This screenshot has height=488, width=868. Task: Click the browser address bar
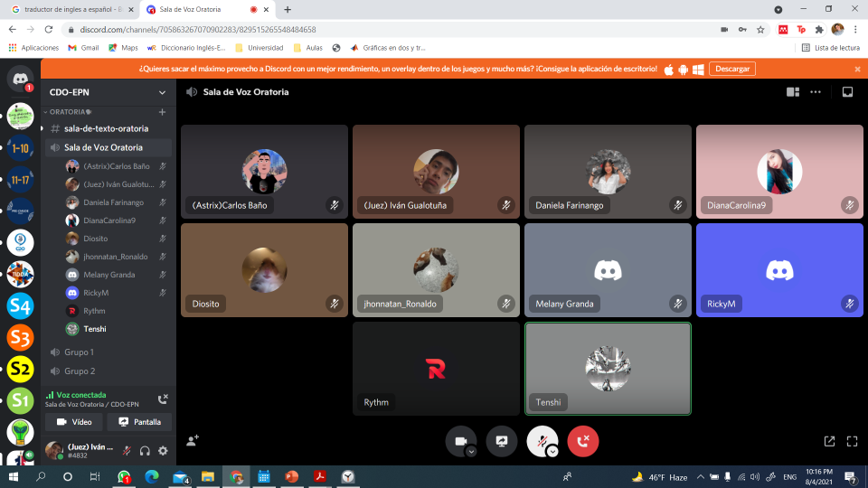point(388,29)
